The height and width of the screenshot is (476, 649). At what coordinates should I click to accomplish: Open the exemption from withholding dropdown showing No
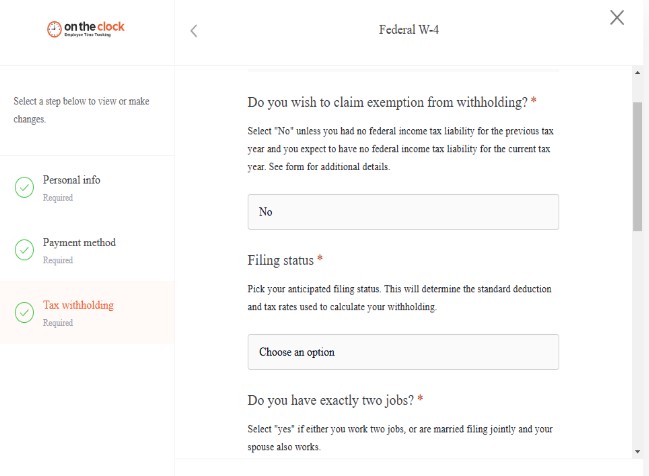(403, 212)
